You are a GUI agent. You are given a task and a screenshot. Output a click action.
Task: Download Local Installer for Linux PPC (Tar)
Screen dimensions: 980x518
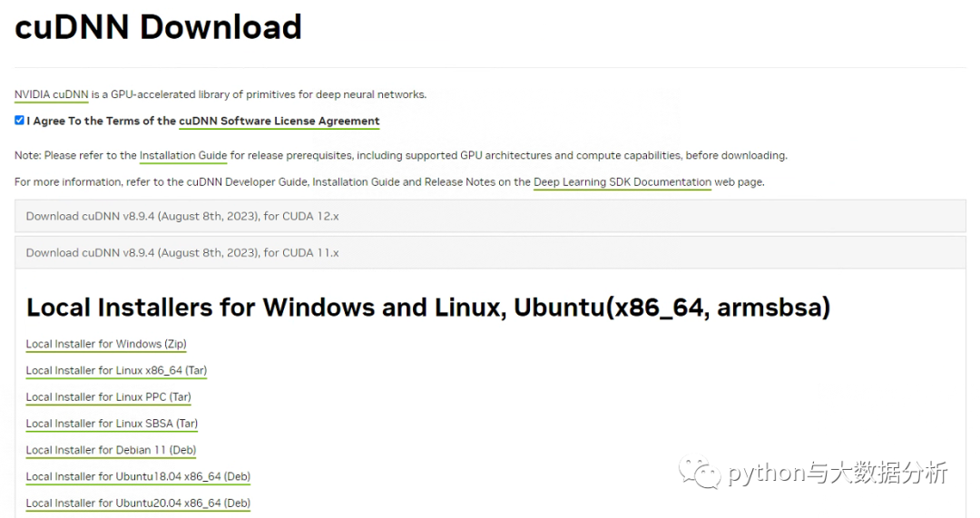[x=109, y=396]
